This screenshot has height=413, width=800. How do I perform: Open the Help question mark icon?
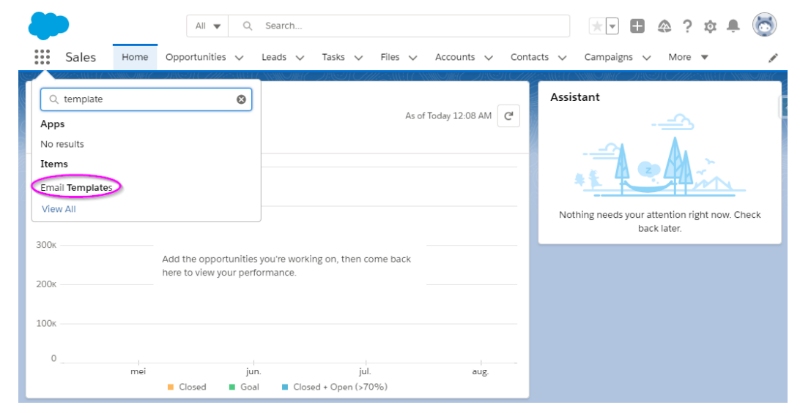(687, 26)
